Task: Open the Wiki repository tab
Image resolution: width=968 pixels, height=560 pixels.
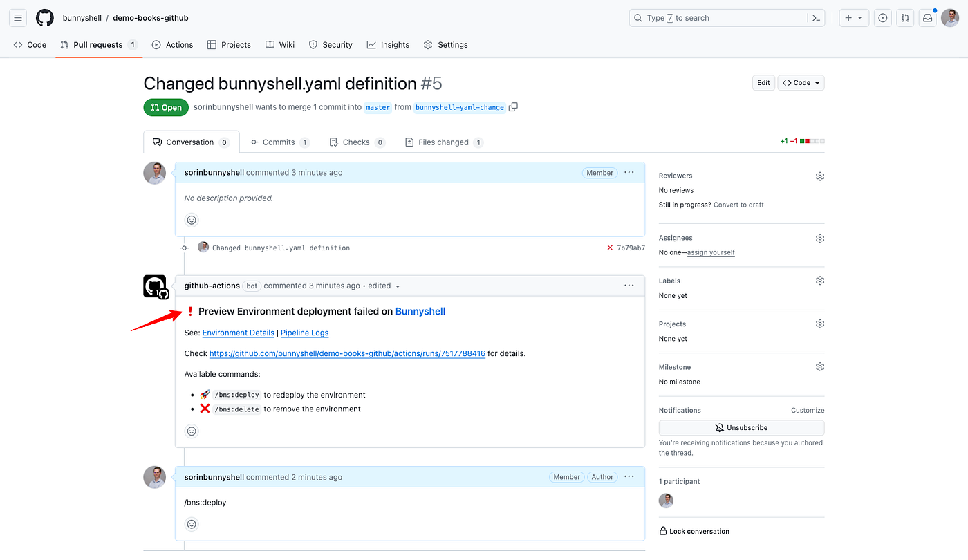Action: (x=280, y=45)
